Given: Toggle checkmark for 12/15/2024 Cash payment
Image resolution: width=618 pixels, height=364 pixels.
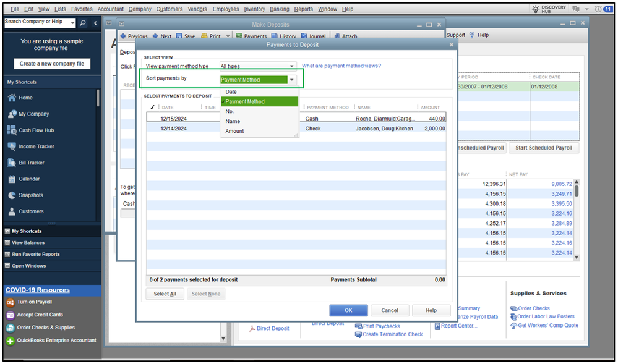Looking at the screenshot, I should click(153, 119).
